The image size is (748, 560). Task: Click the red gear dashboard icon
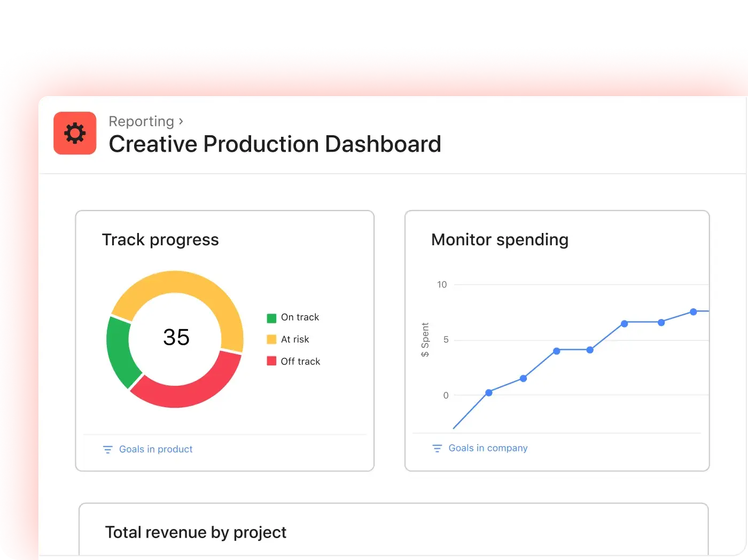(x=75, y=133)
